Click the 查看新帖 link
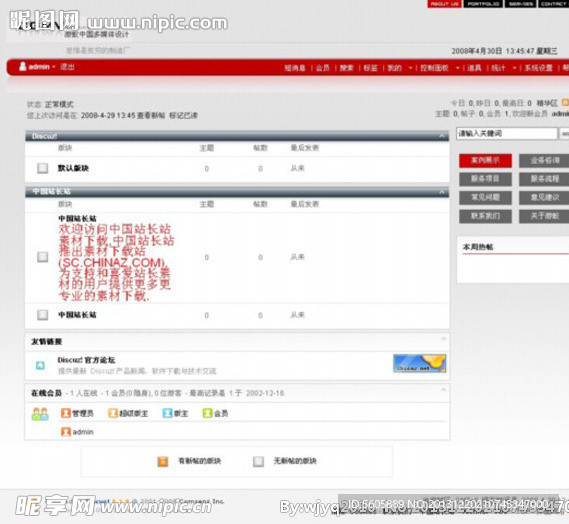The image size is (569, 524). tap(151, 115)
